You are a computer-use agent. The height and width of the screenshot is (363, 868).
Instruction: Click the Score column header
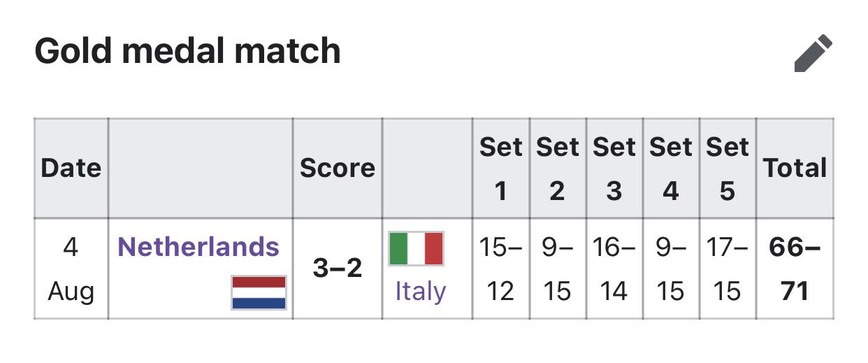coord(338,168)
